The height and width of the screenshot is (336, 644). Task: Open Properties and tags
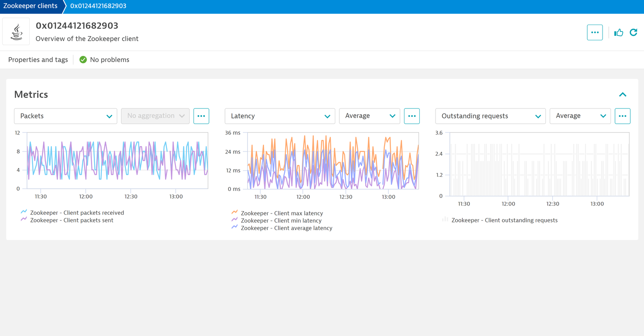pos(38,60)
